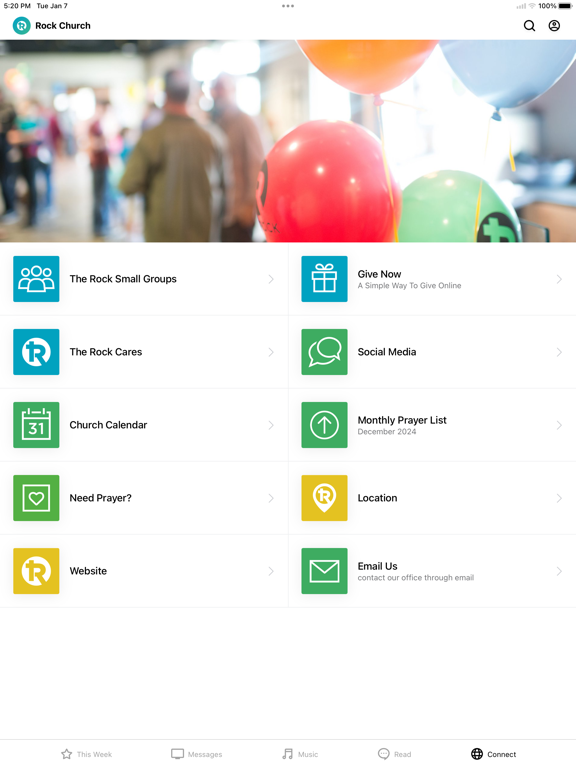
Task: Tap the Email Us envelope icon
Action: click(x=324, y=571)
